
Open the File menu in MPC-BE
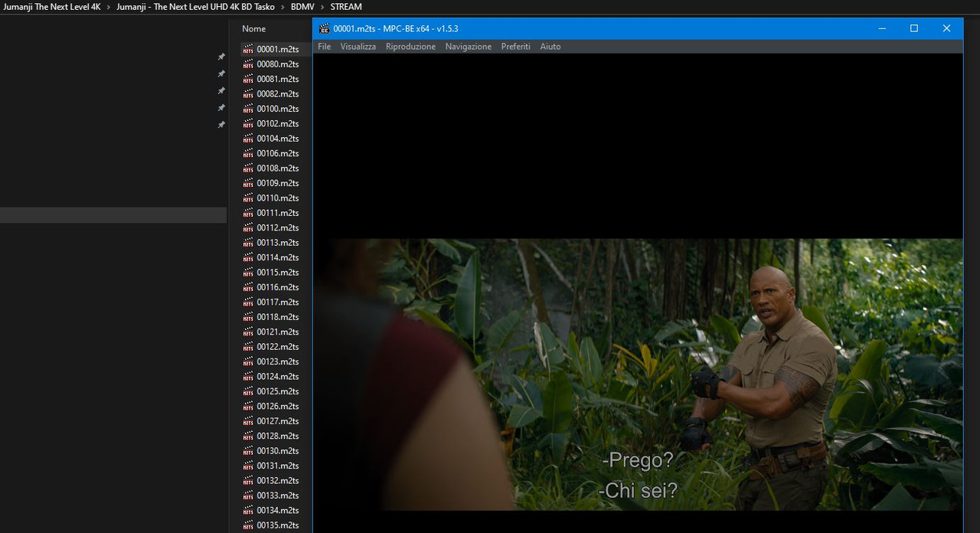click(x=324, y=47)
